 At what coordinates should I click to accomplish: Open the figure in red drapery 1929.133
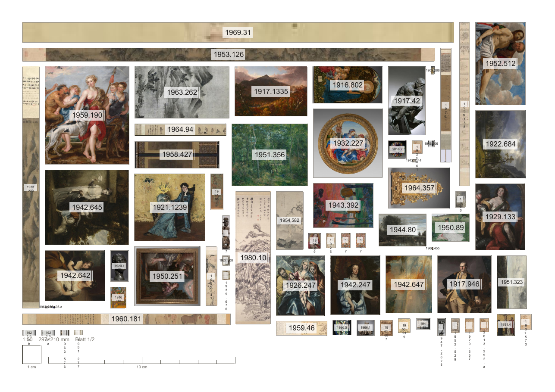(500, 217)
